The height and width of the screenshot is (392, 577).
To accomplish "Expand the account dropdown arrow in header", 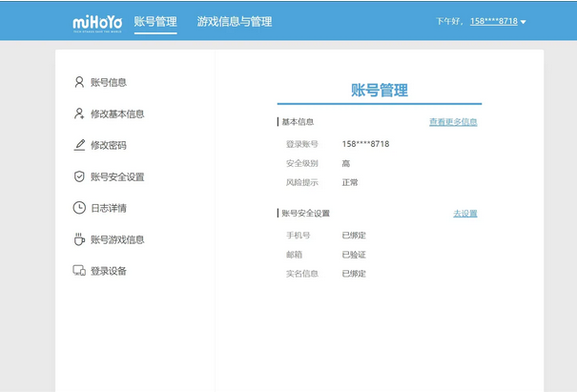I will coord(524,22).
